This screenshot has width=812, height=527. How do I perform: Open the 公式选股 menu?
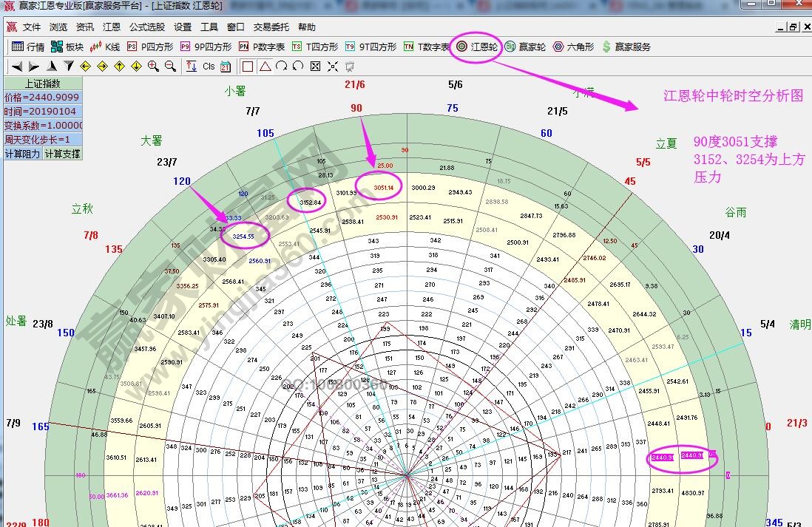point(146,27)
